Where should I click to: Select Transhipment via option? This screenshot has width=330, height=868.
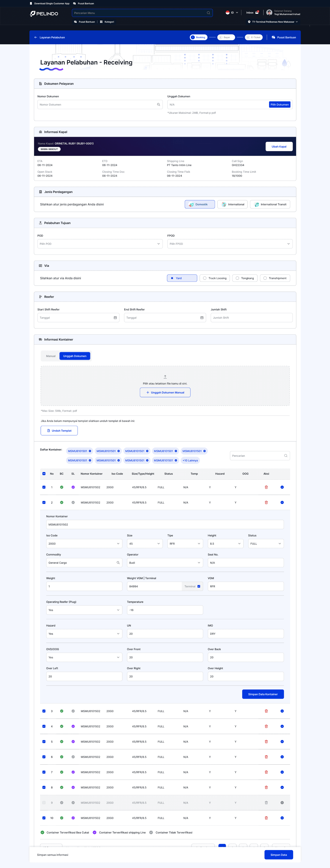click(x=275, y=278)
